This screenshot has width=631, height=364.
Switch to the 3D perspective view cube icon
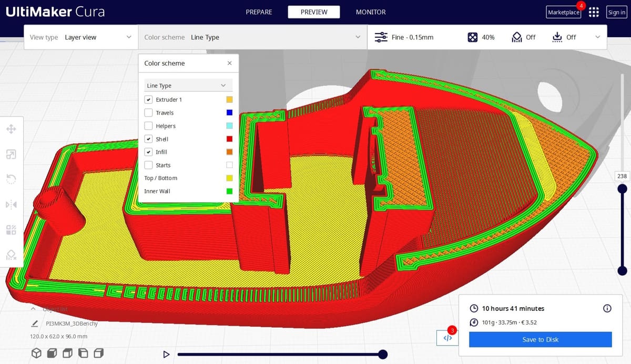click(36, 353)
